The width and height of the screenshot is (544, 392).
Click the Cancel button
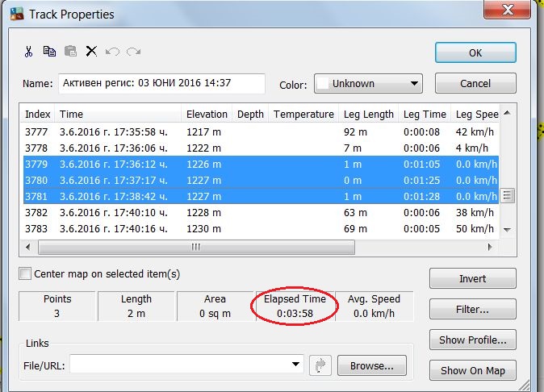475,84
